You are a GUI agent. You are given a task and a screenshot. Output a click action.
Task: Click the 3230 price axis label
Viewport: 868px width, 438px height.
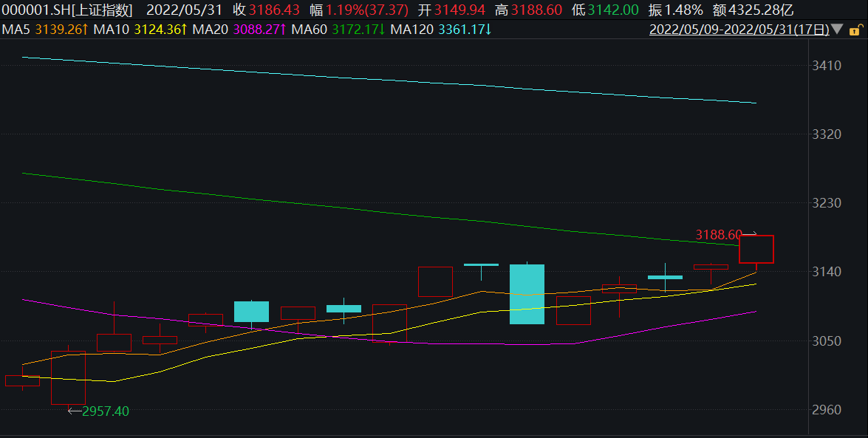pyautogui.click(x=826, y=203)
